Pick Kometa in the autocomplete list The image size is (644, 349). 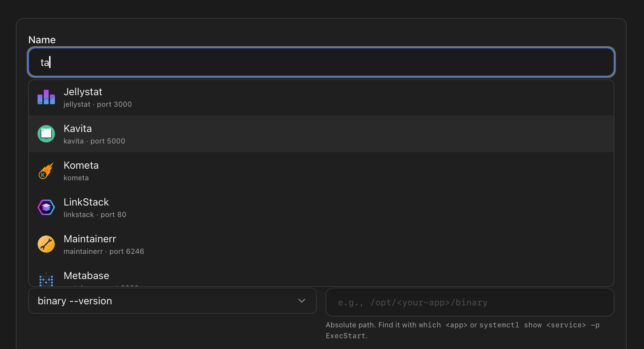(321, 171)
